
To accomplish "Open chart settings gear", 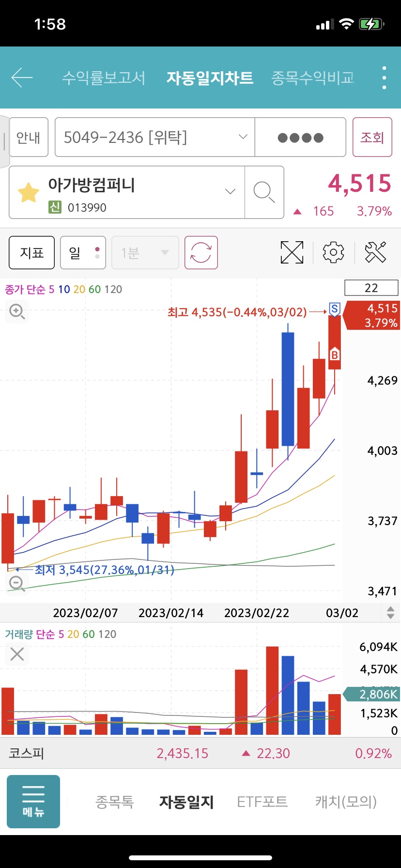I will 333,252.
